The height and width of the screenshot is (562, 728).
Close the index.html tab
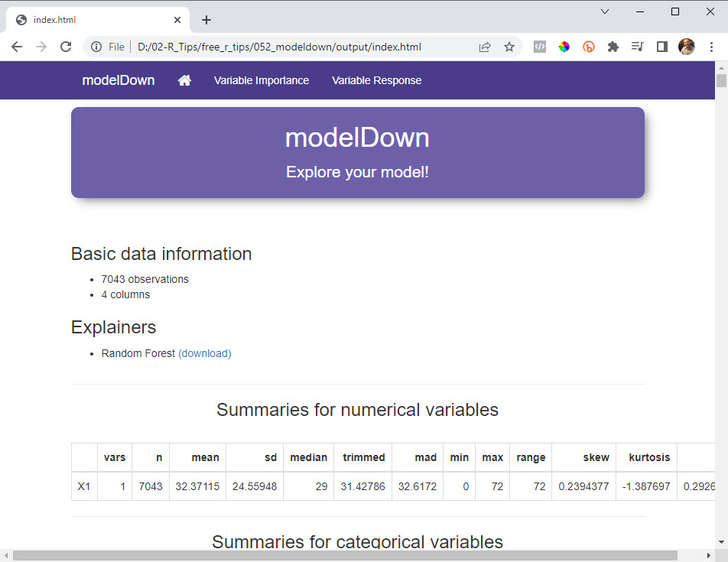click(177, 20)
